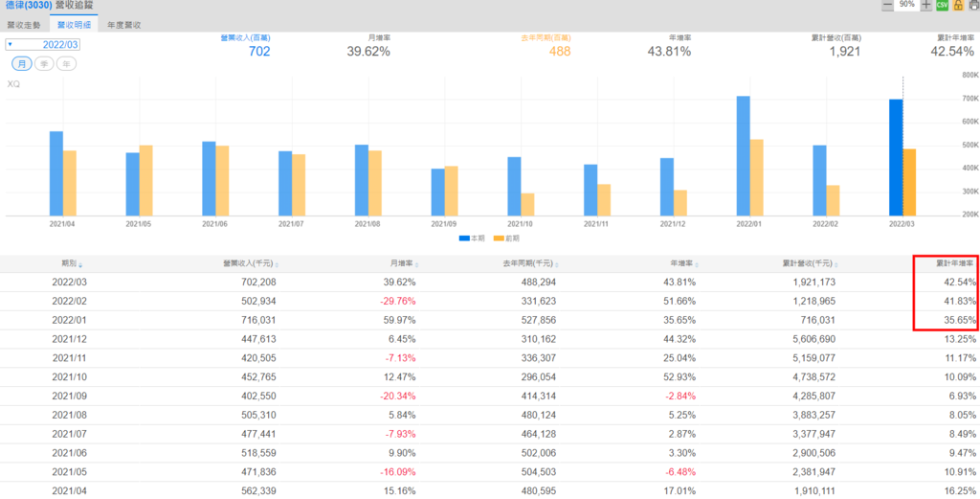980x499 pixels.
Task: Click the red -29.76% monthly growth
Action: tap(397, 302)
